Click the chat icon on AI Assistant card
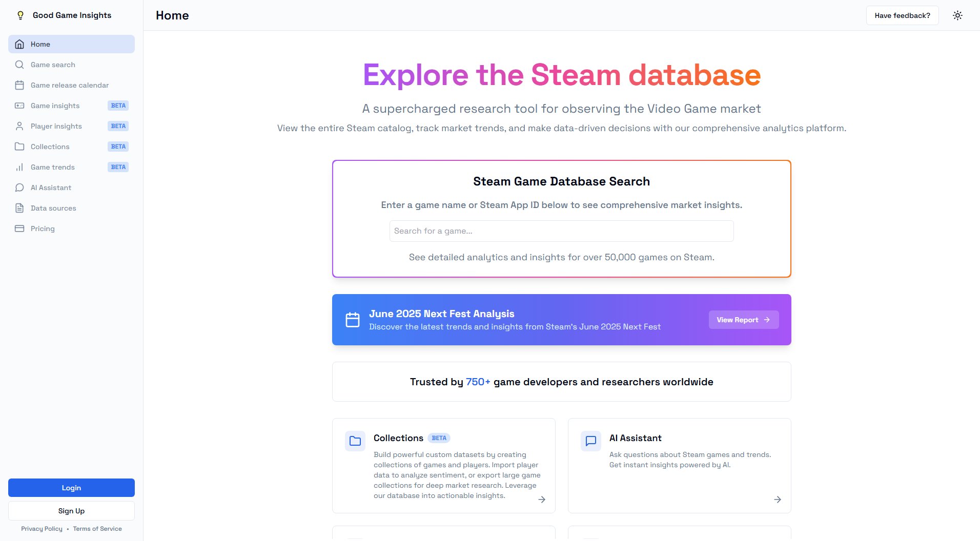The width and height of the screenshot is (980, 541). click(591, 441)
